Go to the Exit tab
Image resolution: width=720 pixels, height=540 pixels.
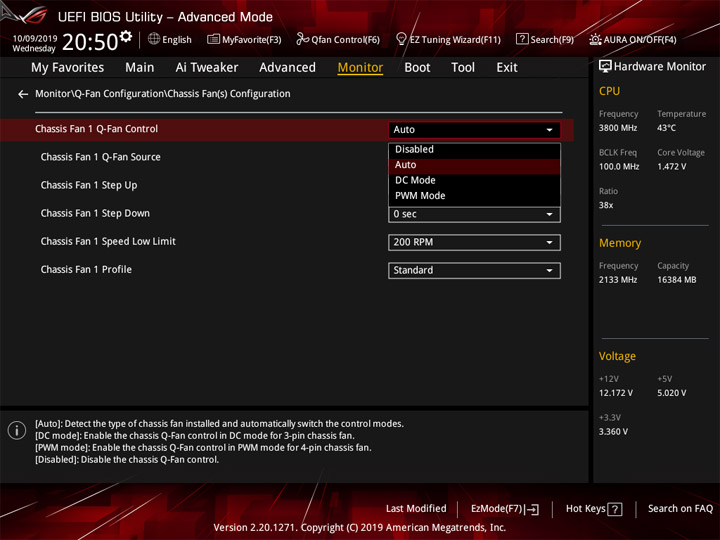pos(507,68)
